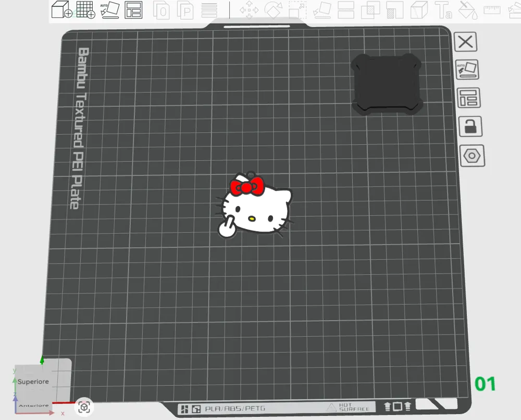
Task: Click the Add model cube icon
Action: click(62, 10)
